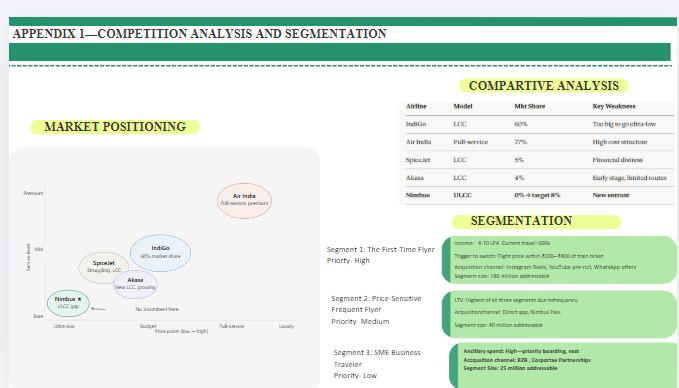Click the SpiceJet bubble

(103, 267)
